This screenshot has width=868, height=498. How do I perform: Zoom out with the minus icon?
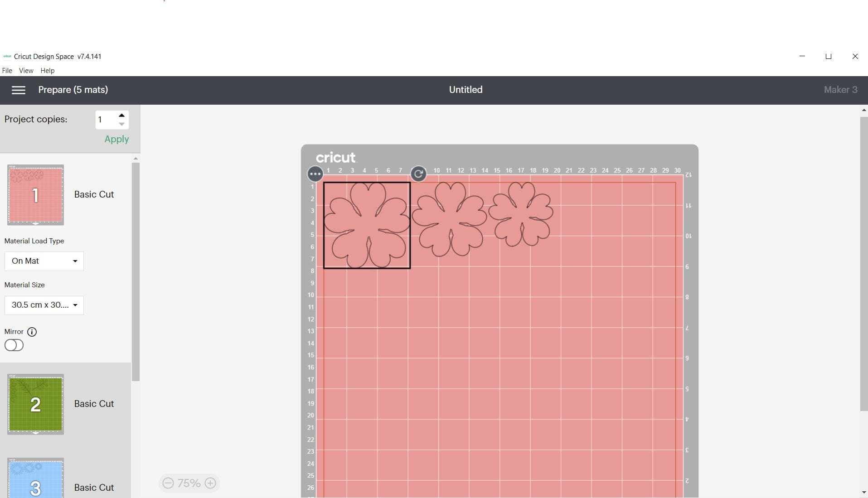168,483
